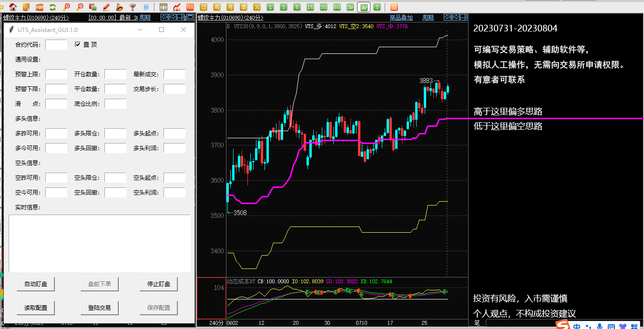Click the 登陆交易 button
This screenshot has width=644, height=329.
click(100, 308)
